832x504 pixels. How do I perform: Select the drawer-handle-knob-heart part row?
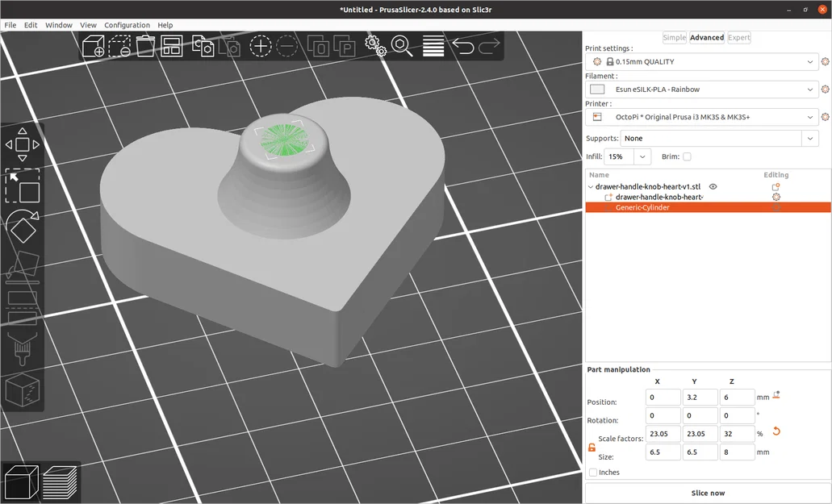pos(708,197)
